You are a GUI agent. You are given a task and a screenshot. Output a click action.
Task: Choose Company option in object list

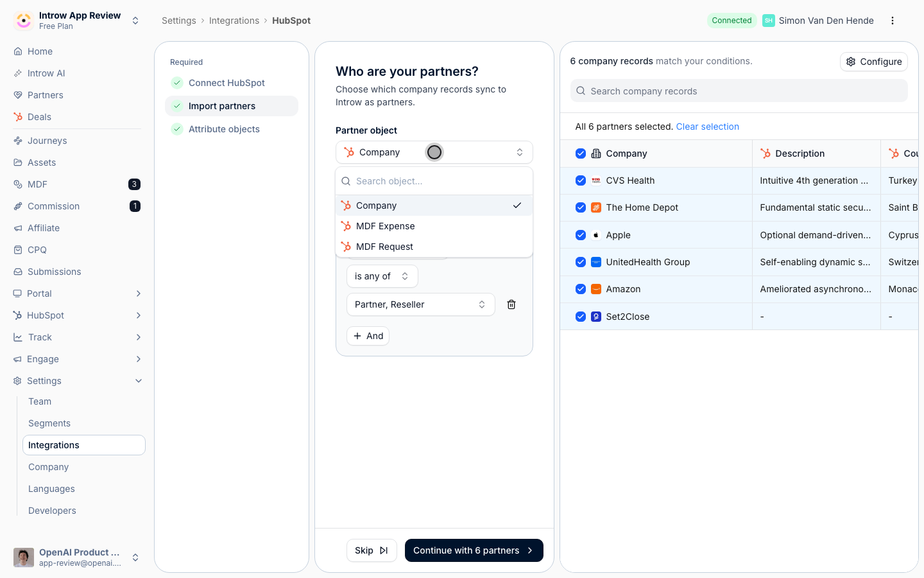(x=434, y=206)
